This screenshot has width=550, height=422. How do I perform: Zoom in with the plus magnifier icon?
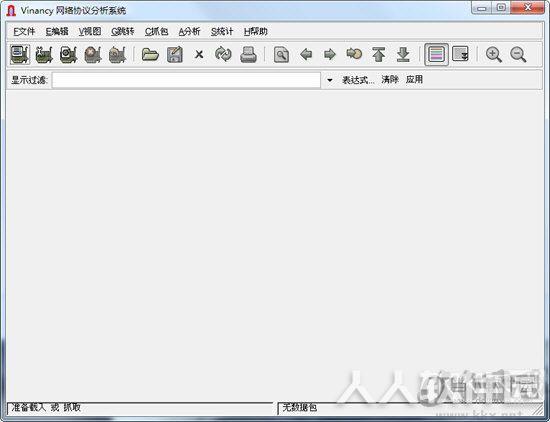click(x=494, y=55)
